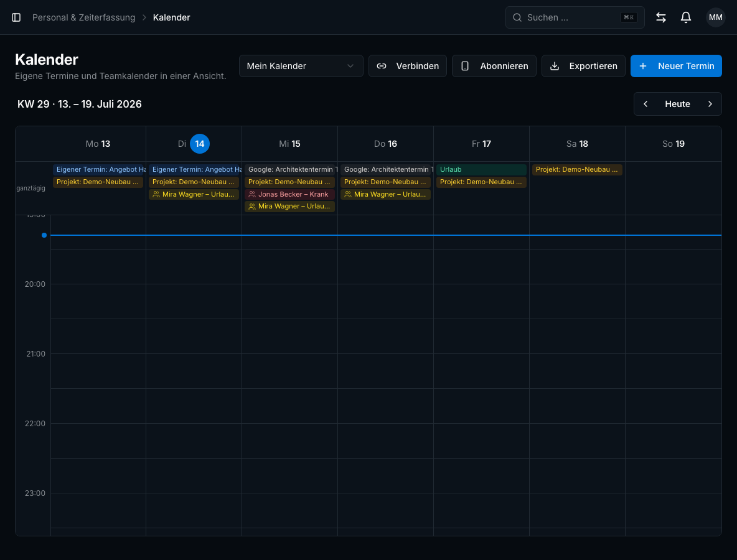Click the 23:00 time label
737x560 pixels.
tap(35, 493)
